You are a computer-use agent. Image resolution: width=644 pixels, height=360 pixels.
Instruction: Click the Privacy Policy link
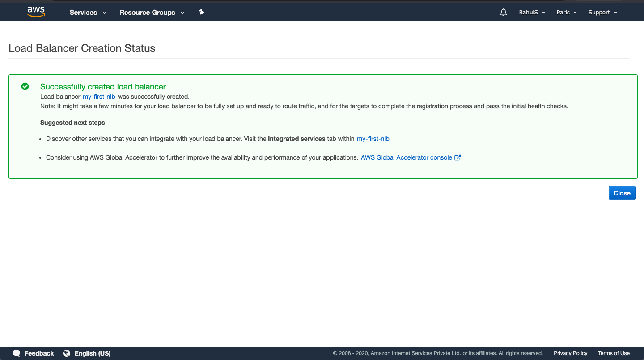(570, 353)
